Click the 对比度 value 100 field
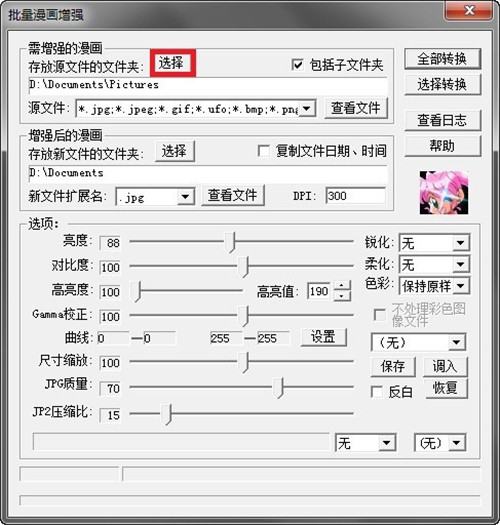The height and width of the screenshot is (525, 500). 110,267
